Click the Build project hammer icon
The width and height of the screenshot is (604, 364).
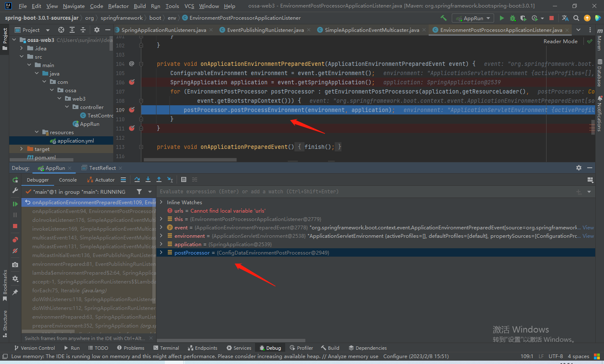(443, 18)
